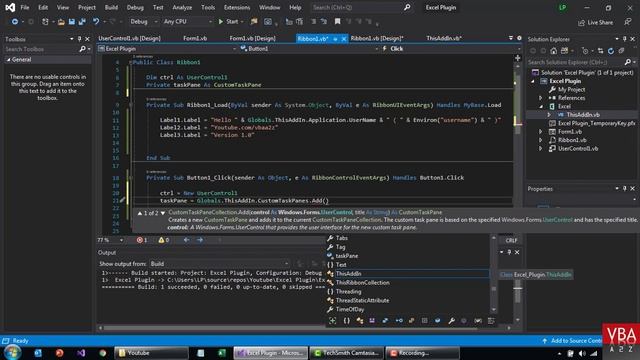640x360 pixels.
Task: Pin the Solution Explorer panel
Action: click(624, 39)
